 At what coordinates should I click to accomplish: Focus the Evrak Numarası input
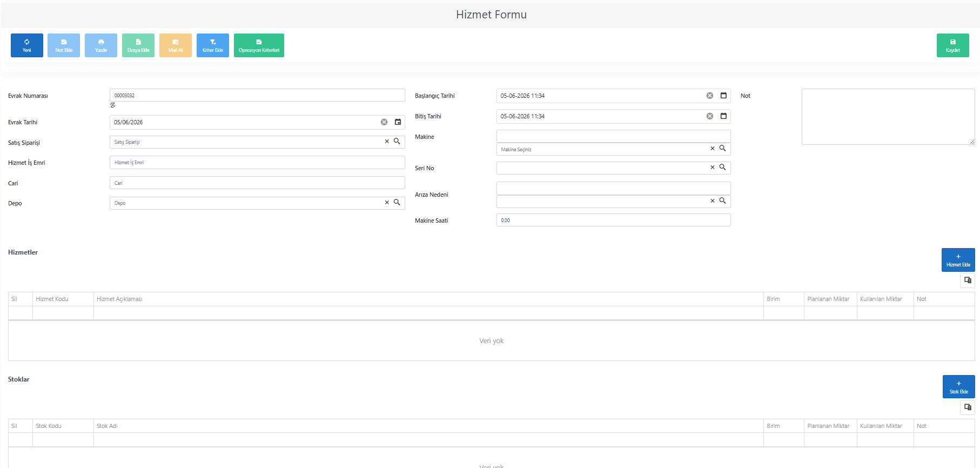[257, 95]
